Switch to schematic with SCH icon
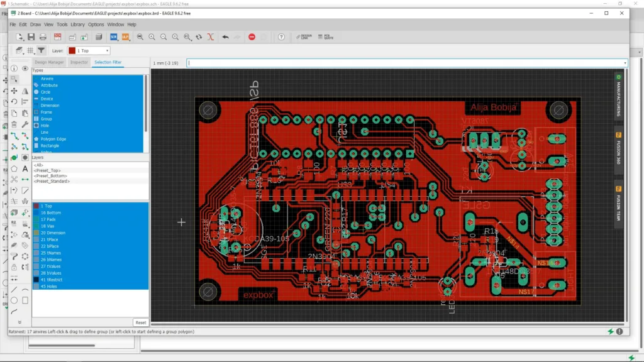The image size is (644, 362). pos(57,37)
